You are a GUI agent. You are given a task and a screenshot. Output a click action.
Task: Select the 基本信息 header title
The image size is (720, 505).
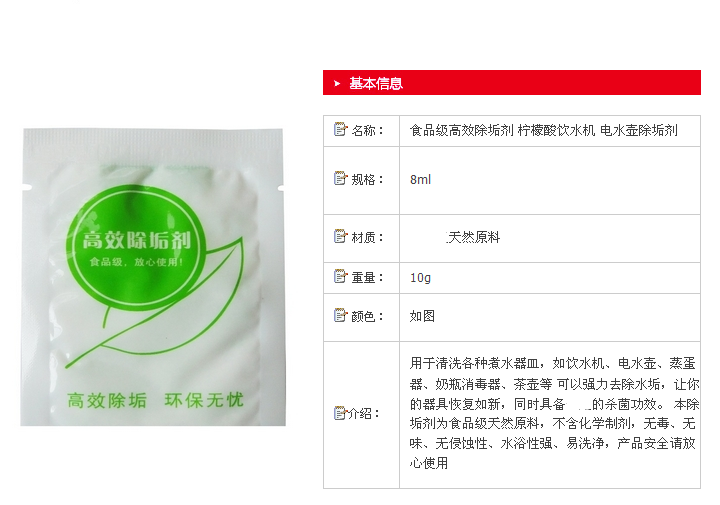(x=376, y=84)
